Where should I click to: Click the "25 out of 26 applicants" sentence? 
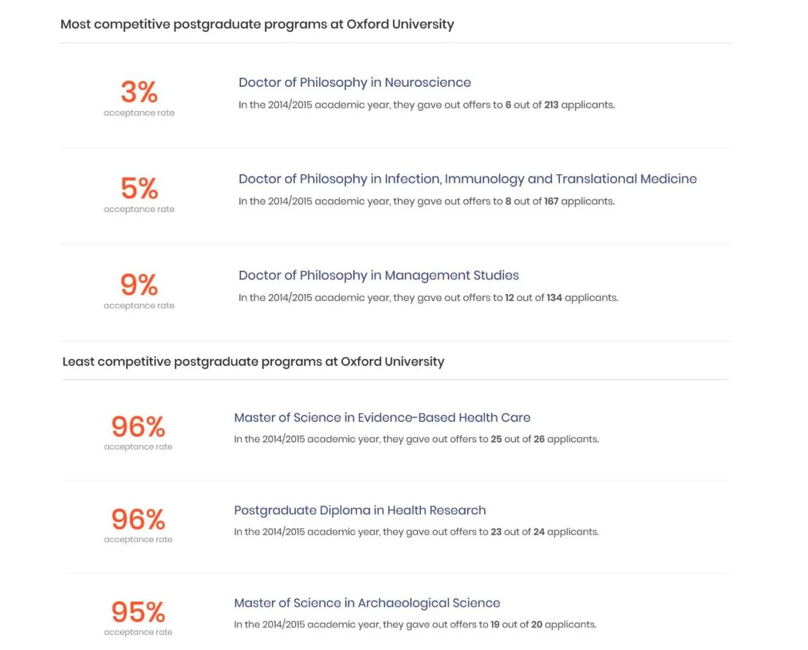click(416, 439)
